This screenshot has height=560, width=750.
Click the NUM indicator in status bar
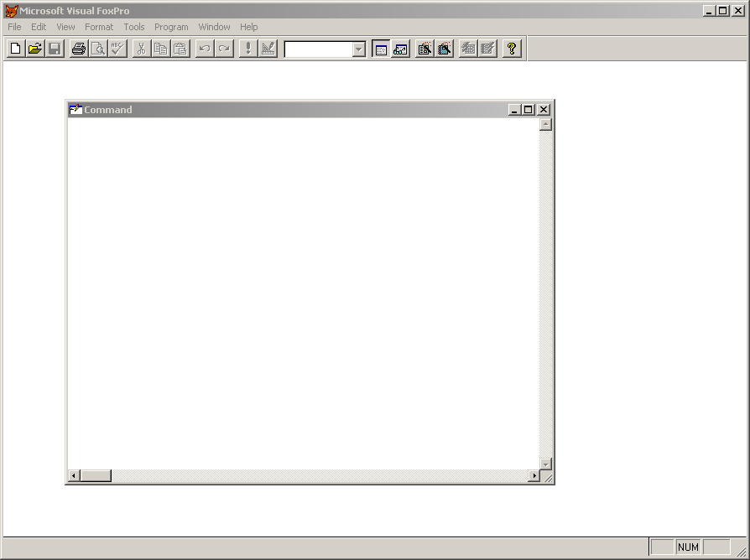click(688, 547)
